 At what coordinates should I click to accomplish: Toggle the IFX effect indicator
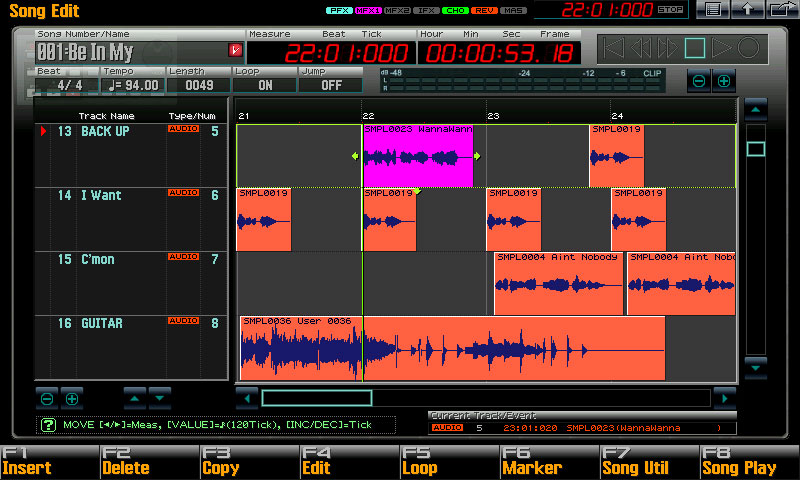426,10
